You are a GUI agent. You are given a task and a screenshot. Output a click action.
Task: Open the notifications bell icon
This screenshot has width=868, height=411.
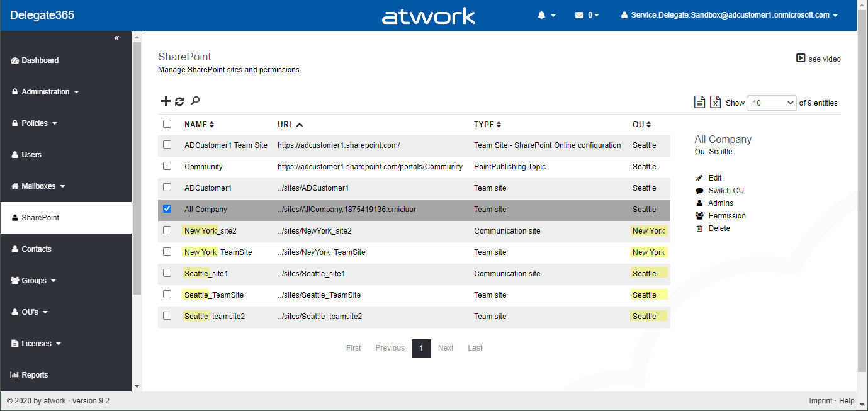(546, 15)
